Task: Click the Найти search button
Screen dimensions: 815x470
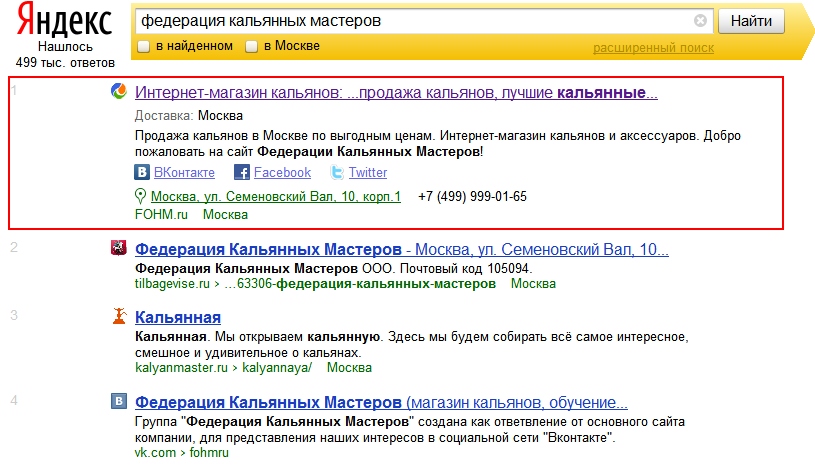Action: pyautogui.click(x=751, y=21)
